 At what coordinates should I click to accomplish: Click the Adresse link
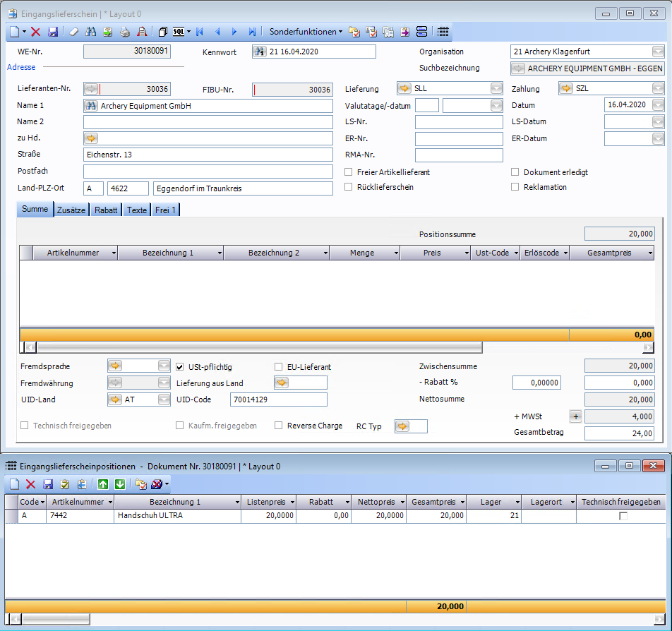click(x=20, y=67)
